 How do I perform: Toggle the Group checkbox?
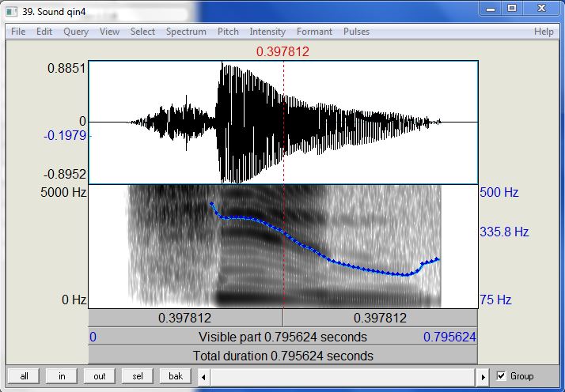[x=501, y=376]
